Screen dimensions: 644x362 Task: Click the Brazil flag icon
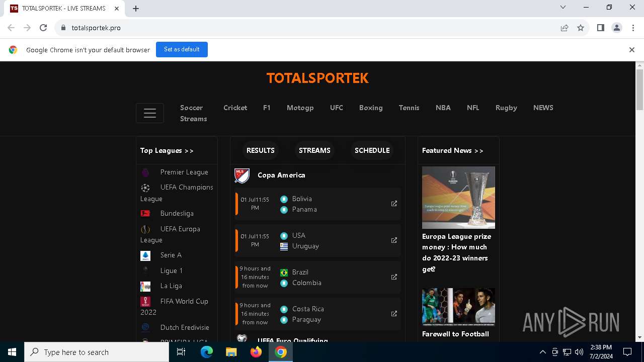[x=284, y=273]
